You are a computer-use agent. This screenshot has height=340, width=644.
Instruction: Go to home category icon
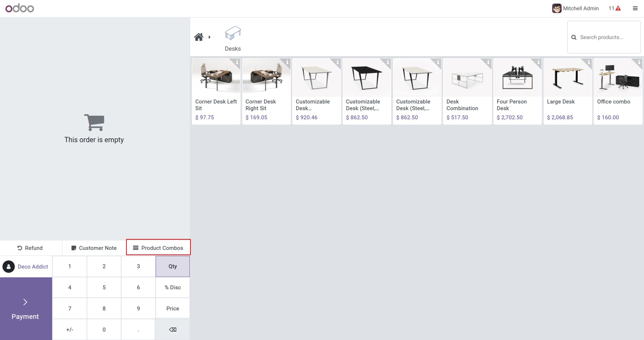click(x=199, y=37)
